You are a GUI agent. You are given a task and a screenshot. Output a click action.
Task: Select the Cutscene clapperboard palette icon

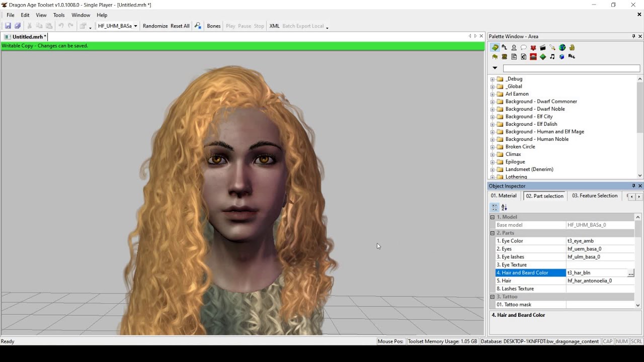click(542, 47)
